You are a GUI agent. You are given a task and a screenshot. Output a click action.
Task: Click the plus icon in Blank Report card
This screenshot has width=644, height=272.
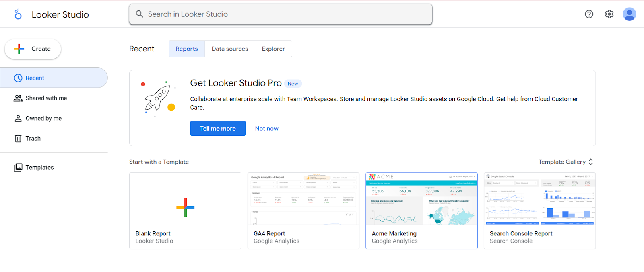[x=185, y=207]
